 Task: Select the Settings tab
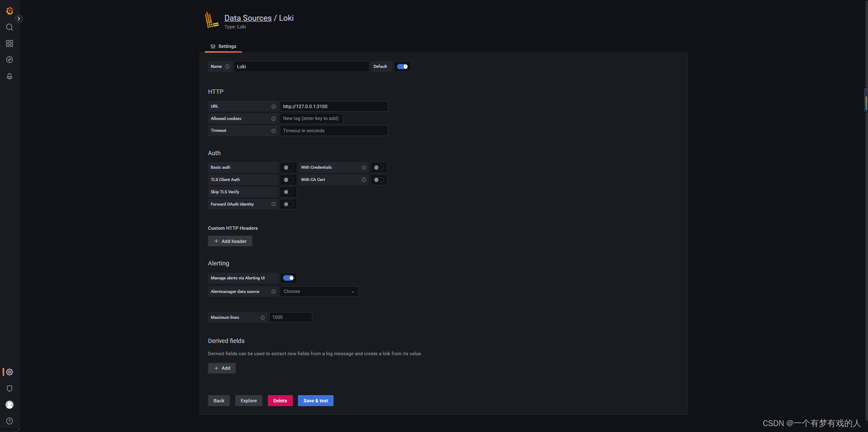click(223, 46)
